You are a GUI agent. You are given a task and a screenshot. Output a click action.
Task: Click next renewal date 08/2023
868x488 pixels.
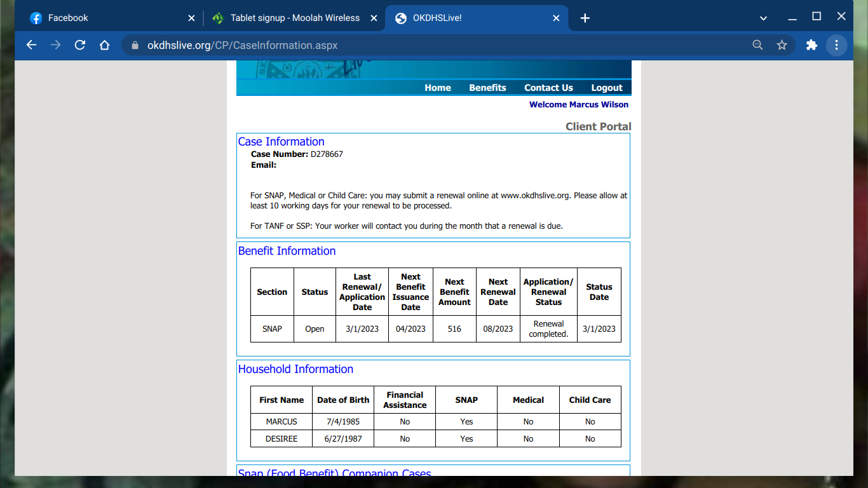[498, 329]
